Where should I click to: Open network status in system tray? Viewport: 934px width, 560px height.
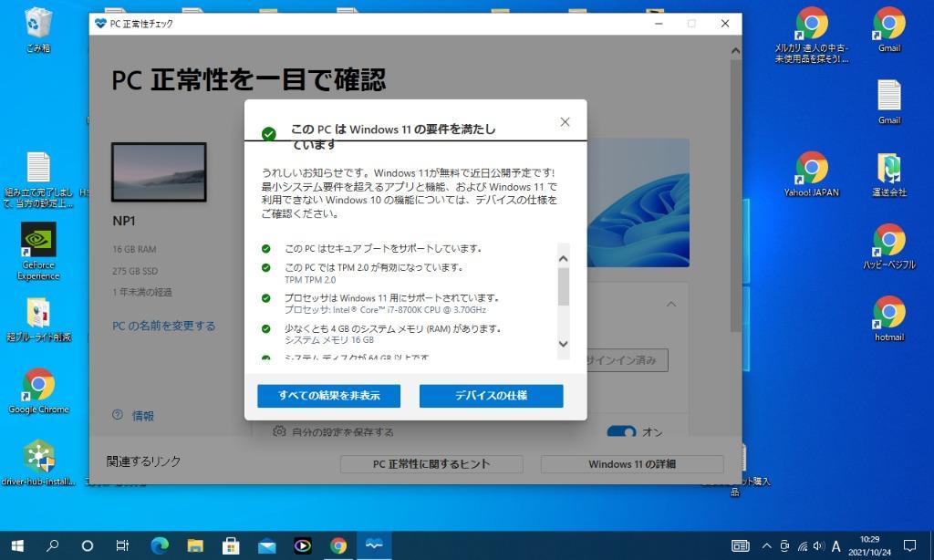click(803, 545)
